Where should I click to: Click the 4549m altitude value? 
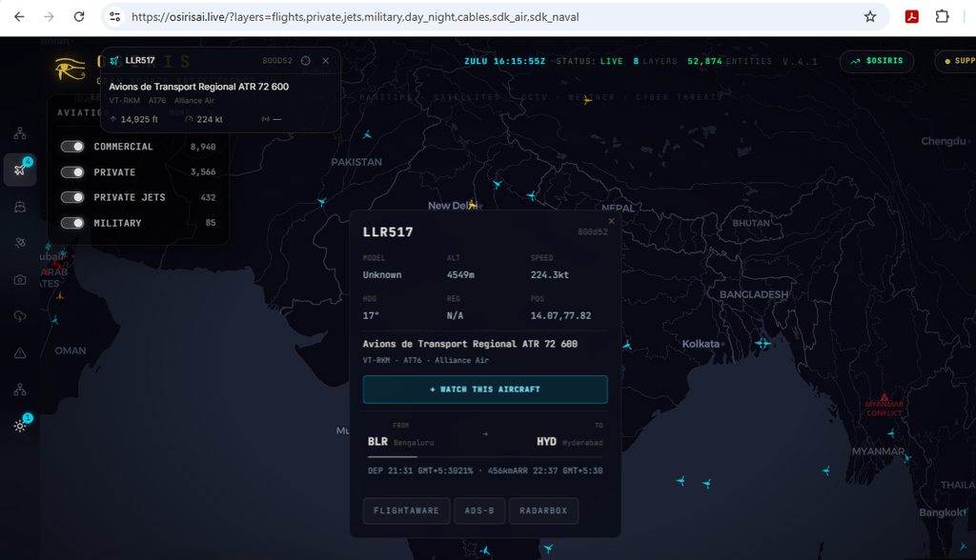pyautogui.click(x=460, y=274)
